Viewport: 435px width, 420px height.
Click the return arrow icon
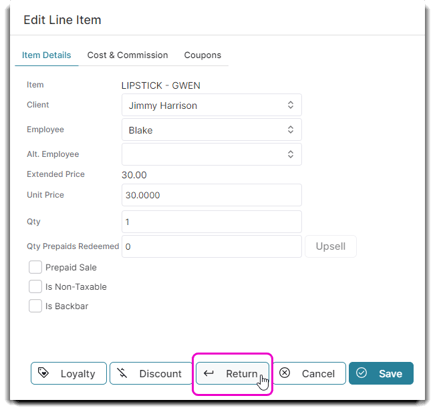point(209,373)
